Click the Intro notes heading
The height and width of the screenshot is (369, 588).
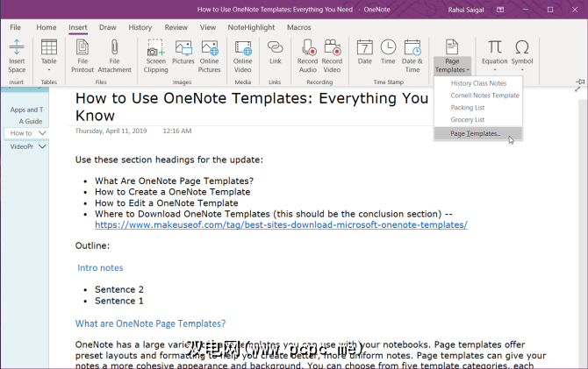100,268
